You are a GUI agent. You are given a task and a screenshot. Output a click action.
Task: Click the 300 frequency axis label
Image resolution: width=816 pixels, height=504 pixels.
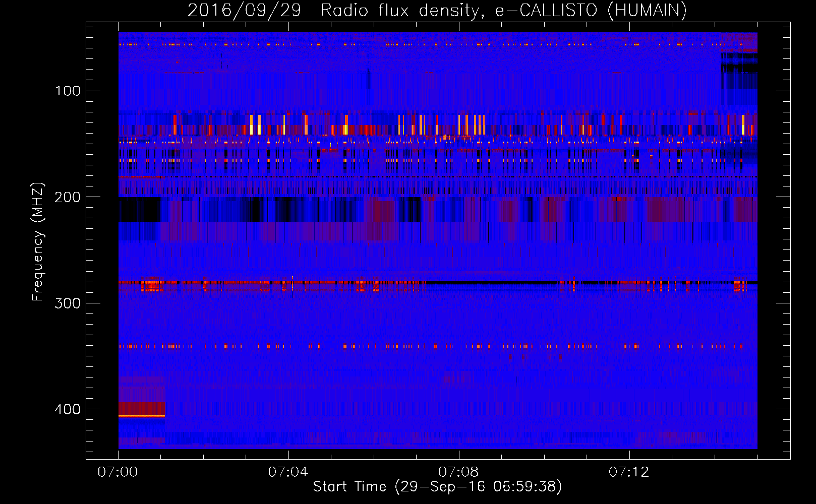point(68,303)
